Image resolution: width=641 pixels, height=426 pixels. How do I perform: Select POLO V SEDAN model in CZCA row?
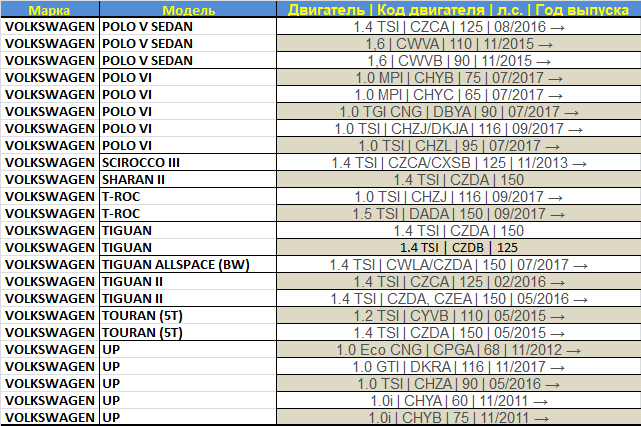click(188, 27)
